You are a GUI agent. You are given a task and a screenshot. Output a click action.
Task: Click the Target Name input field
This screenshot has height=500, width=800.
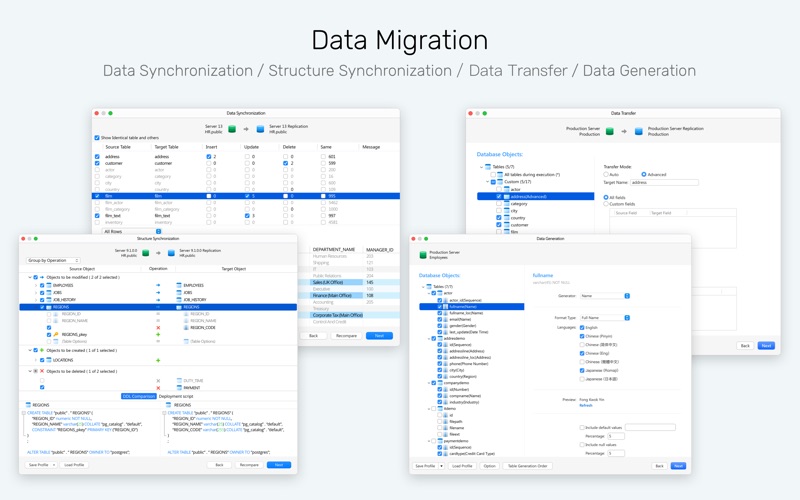664,182
